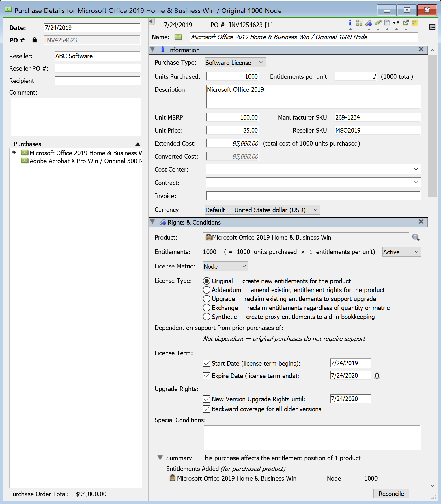Viewport: 441px width, 504px height.
Task: Click the scroll down arrow of right pane
Action: pos(432,486)
